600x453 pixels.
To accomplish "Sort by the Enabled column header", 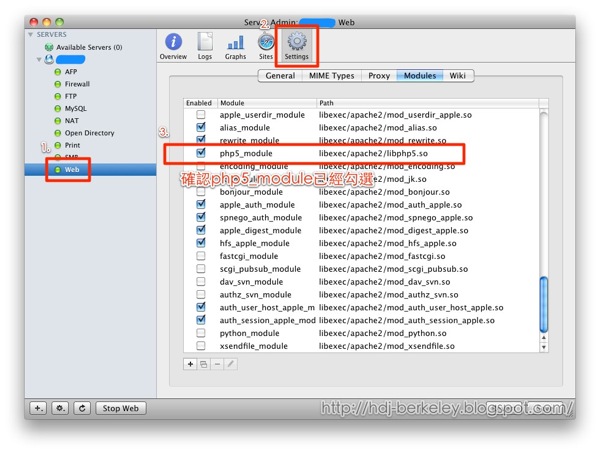I will point(200,103).
